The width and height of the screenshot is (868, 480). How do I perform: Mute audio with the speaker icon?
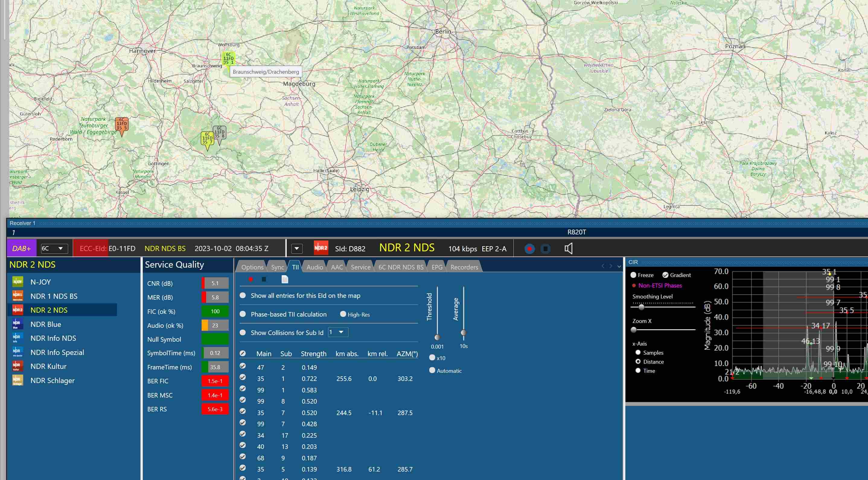point(568,249)
